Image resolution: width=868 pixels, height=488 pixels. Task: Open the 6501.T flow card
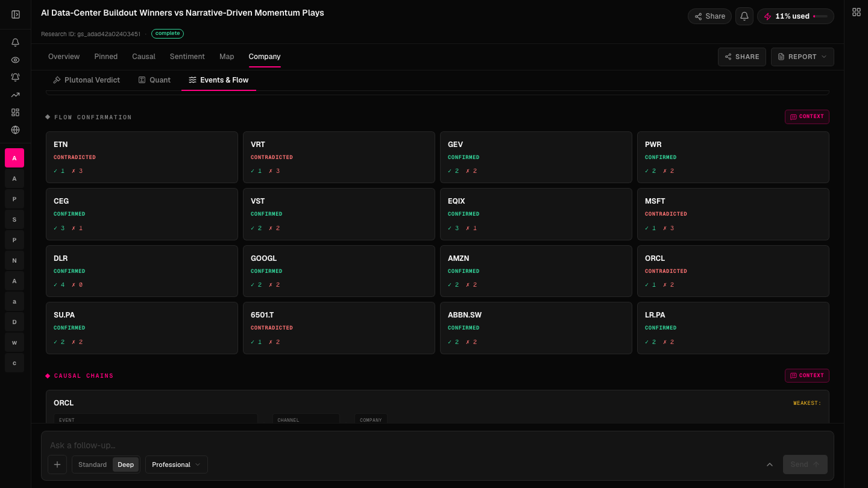(x=339, y=328)
